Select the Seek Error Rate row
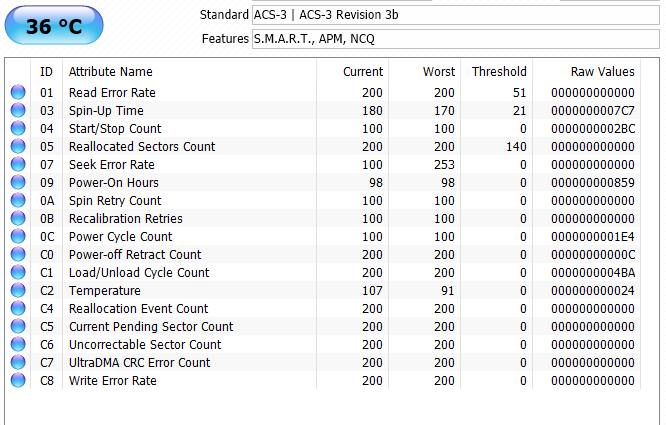Image resolution: width=666 pixels, height=425 pixels. (111, 165)
